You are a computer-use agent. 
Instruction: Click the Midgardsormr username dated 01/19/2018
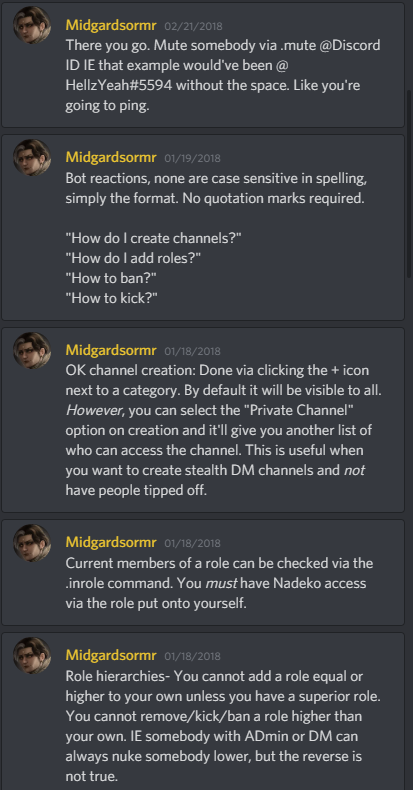111,158
